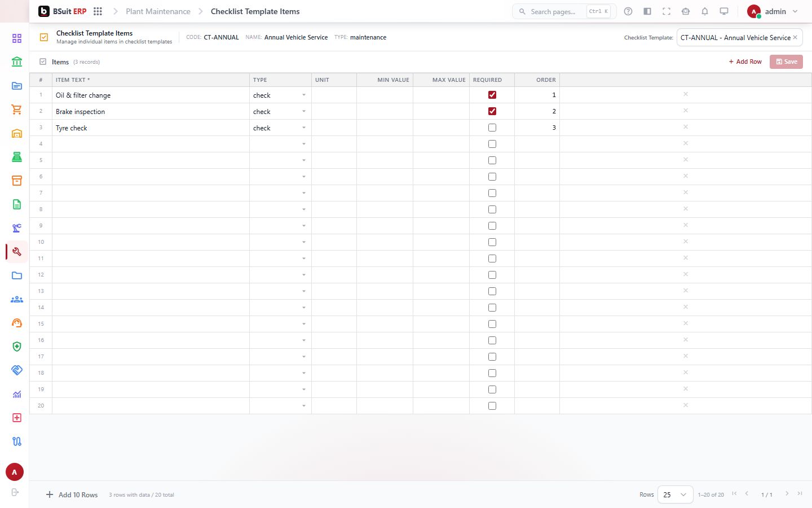Open the warehouse sidebar module
The image size is (812, 508).
point(17,133)
